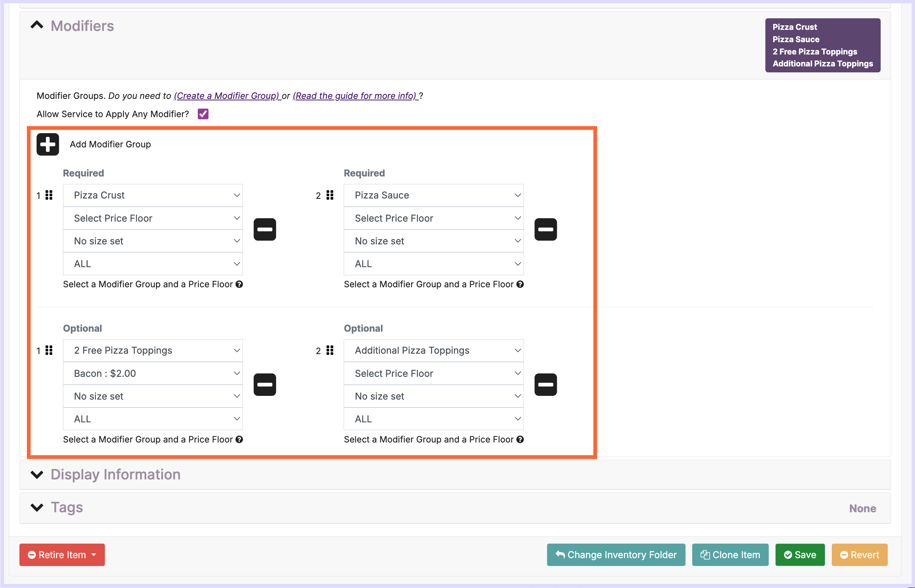915x588 pixels.
Task: Expand the Display Information section
Action: click(x=37, y=475)
